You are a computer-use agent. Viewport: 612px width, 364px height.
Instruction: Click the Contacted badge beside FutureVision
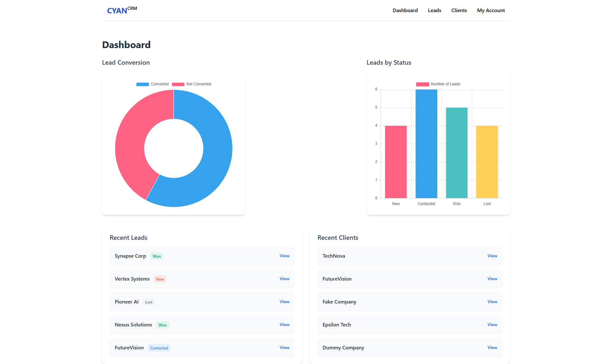coord(159,348)
